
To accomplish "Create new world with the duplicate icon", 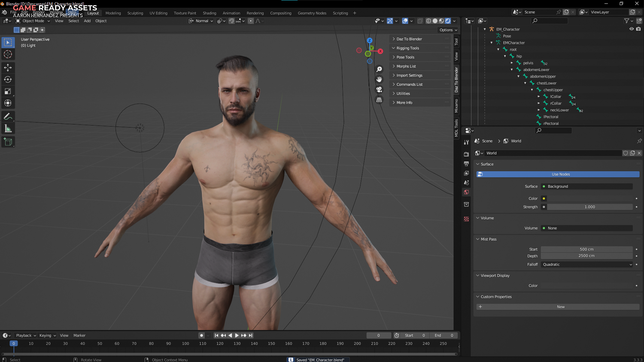I will click(632, 153).
